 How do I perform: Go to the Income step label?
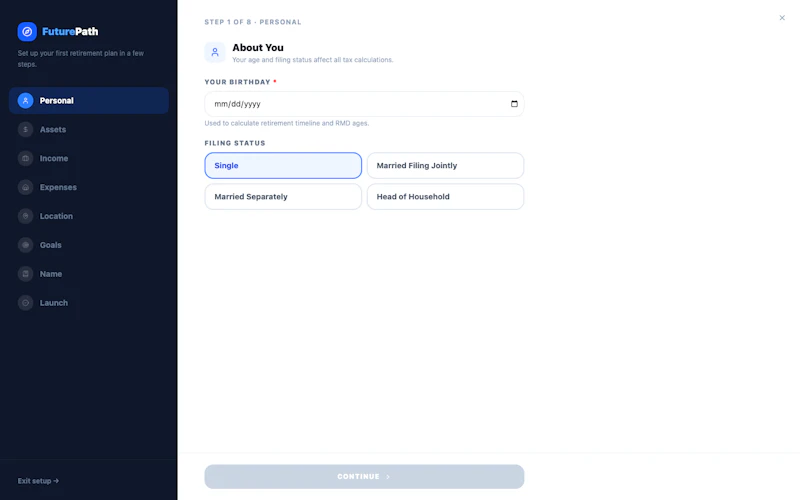[54, 158]
